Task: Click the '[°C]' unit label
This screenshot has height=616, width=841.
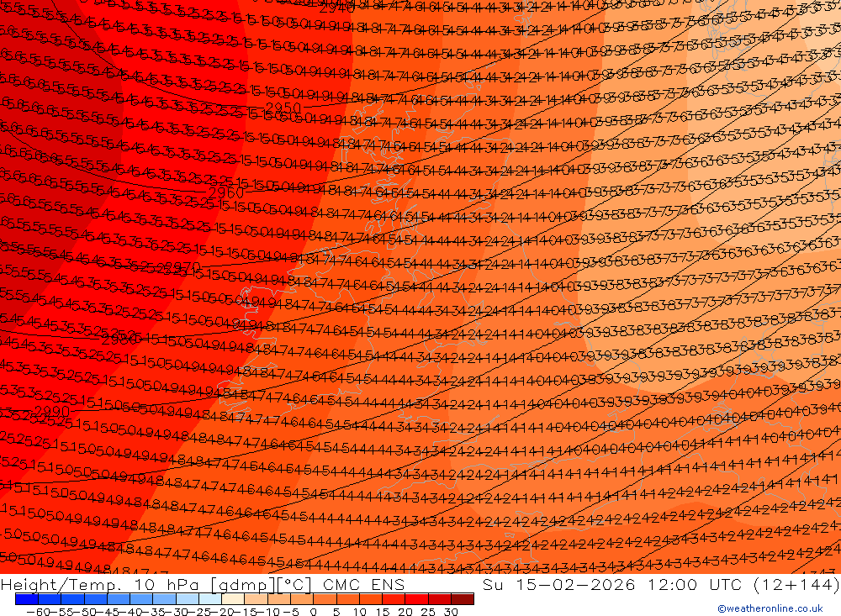Action: [x=294, y=584]
